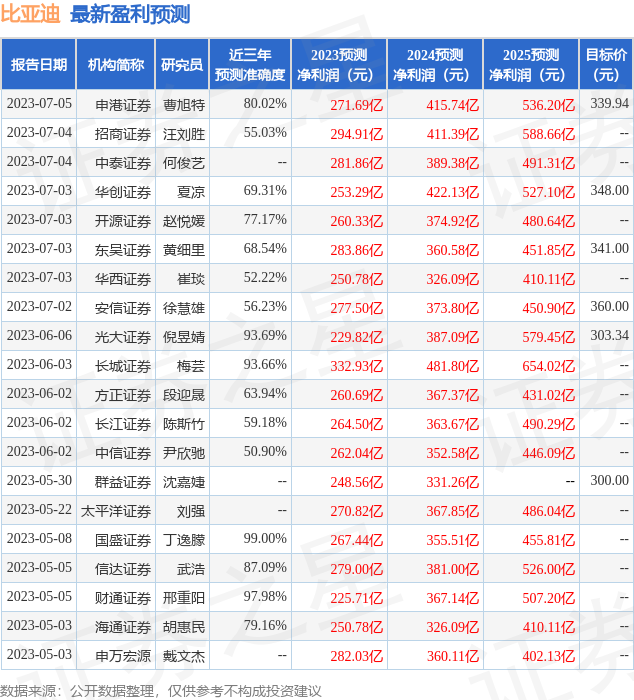Click accuracy value 93.69%

265,336
